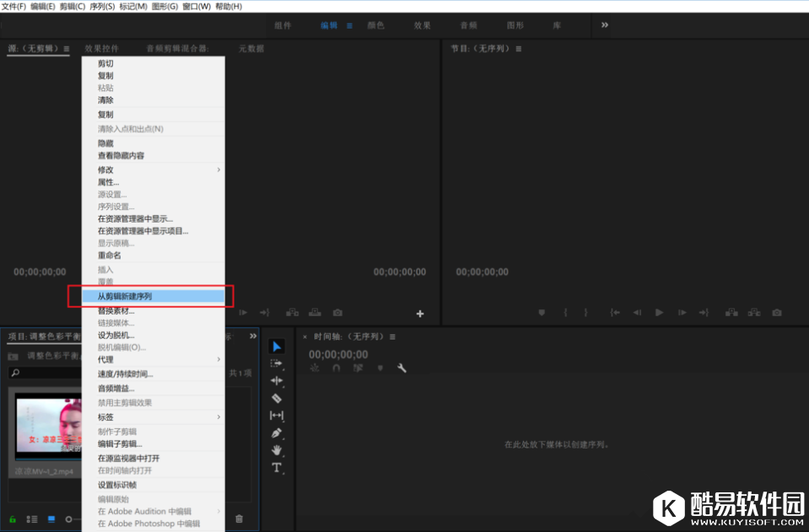Choose the Pen tool
Screen dimensions: 809x532
pyautogui.click(x=277, y=433)
